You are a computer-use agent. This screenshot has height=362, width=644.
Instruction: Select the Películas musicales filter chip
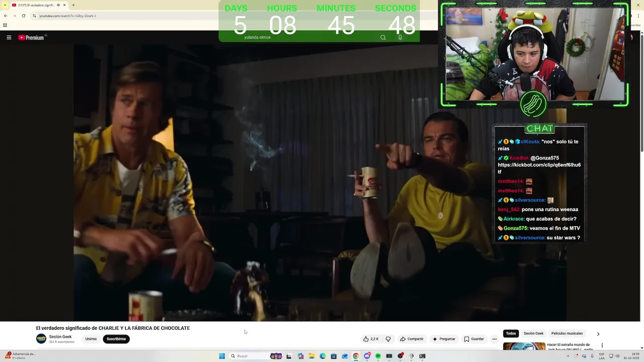point(567,333)
